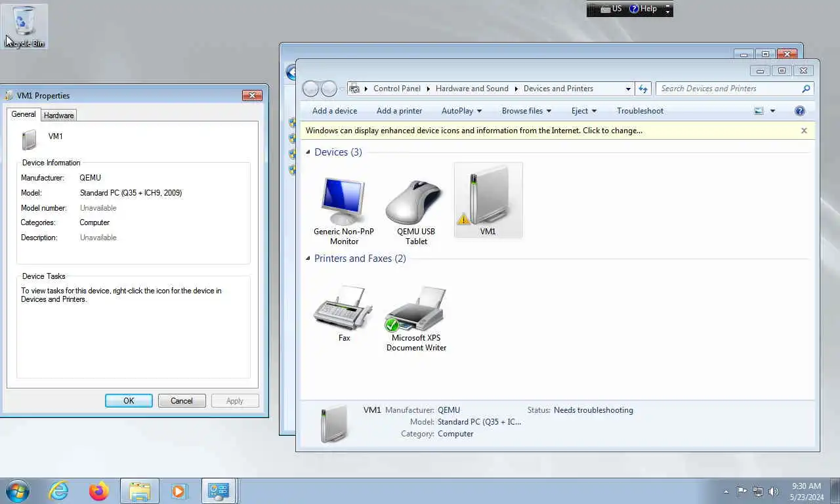The width and height of the screenshot is (840, 504).
Task: Click the Control Panel taskbar button
Action: 218,491
